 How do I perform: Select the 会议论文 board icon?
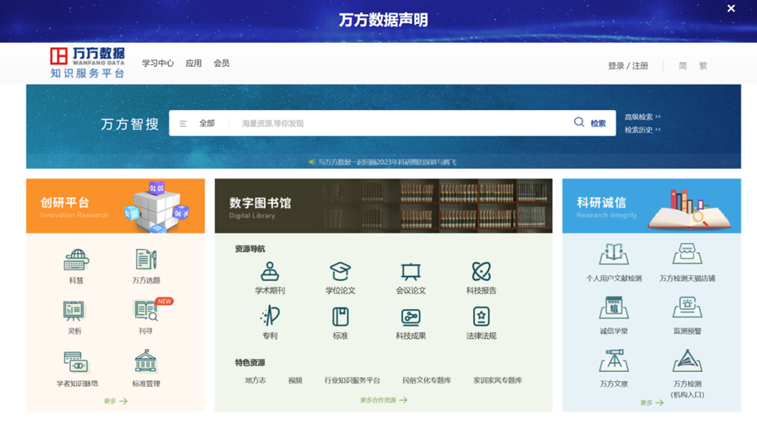coord(411,272)
